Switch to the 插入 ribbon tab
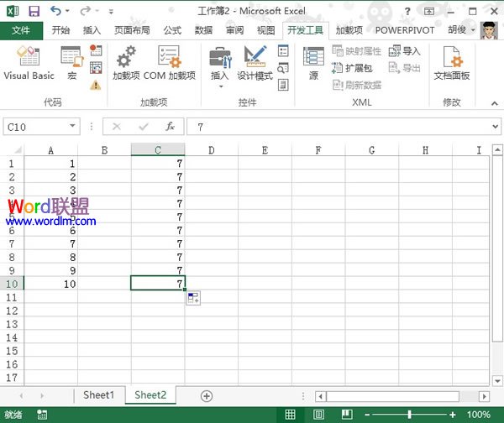Screen dimensions: 504x423 92,30
